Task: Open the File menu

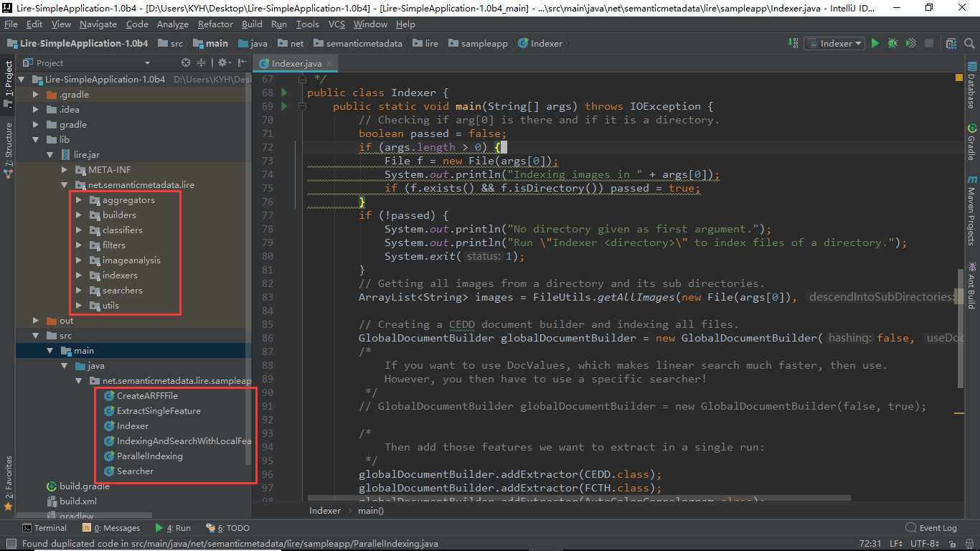Action: [11, 24]
